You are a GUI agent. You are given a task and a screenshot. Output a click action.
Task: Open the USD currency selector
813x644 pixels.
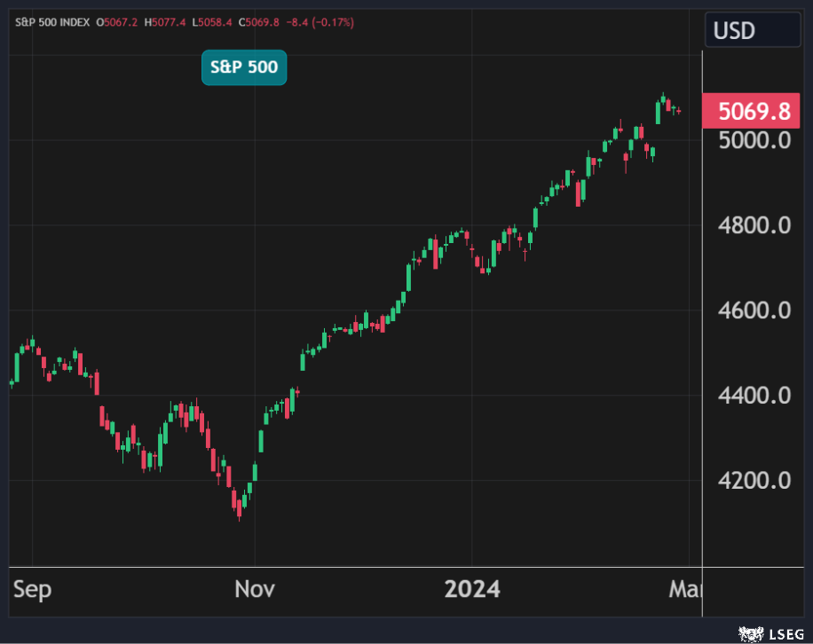pos(752,31)
